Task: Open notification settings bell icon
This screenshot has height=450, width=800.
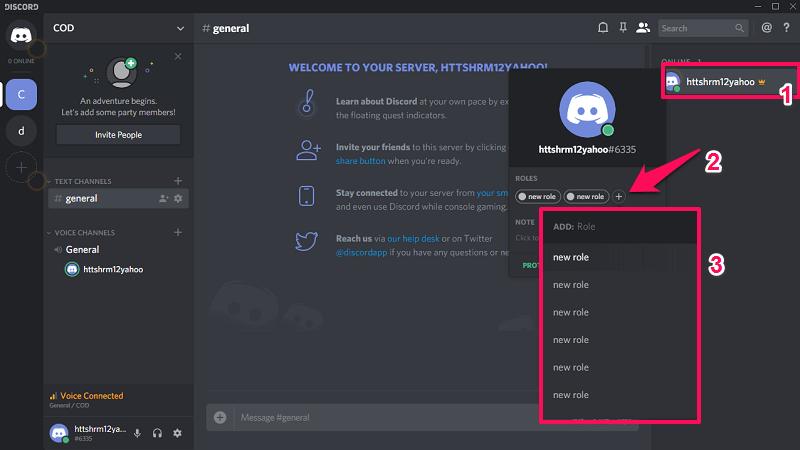Action: (x=603, y=28)
